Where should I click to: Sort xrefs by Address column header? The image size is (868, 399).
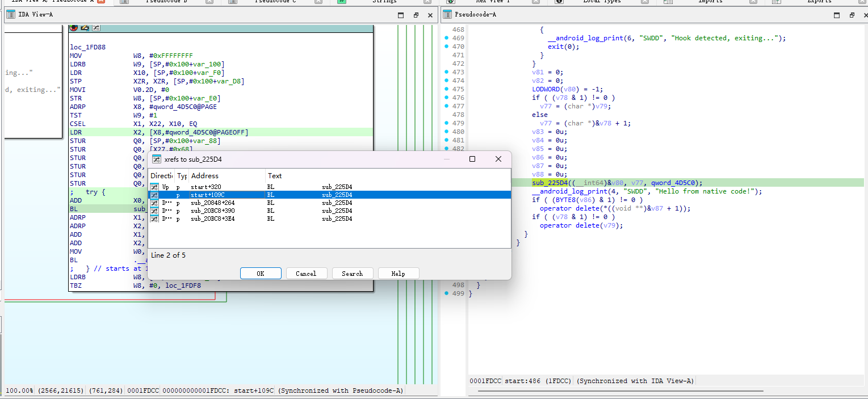click(227, 176)
